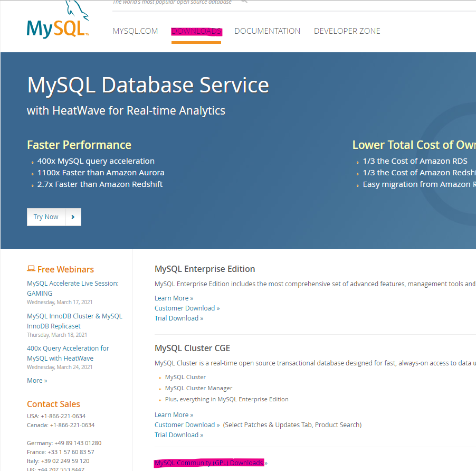Click '1/3 the Cost of Amazon RDS' bullet
This screenshot has width=476, height=471.
[415, 161]
